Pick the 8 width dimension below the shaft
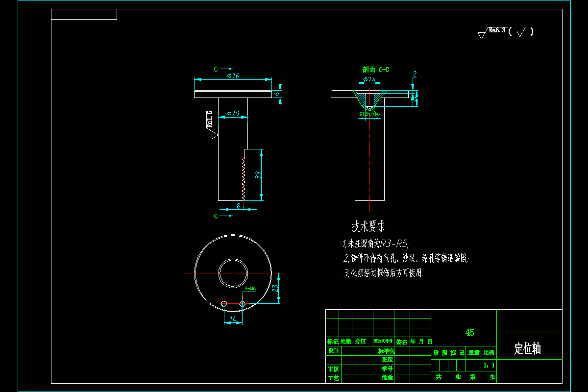Viewport: 588px width, 392px height. pos(239,206)
